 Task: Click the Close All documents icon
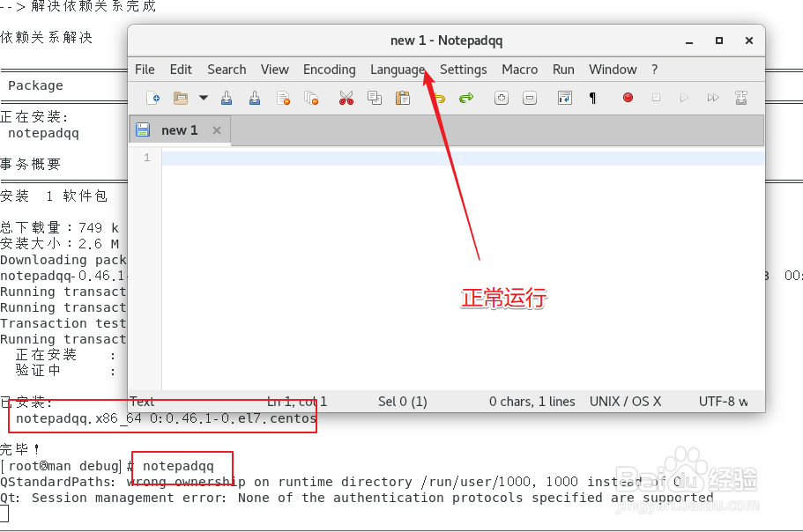pos(311,98)
